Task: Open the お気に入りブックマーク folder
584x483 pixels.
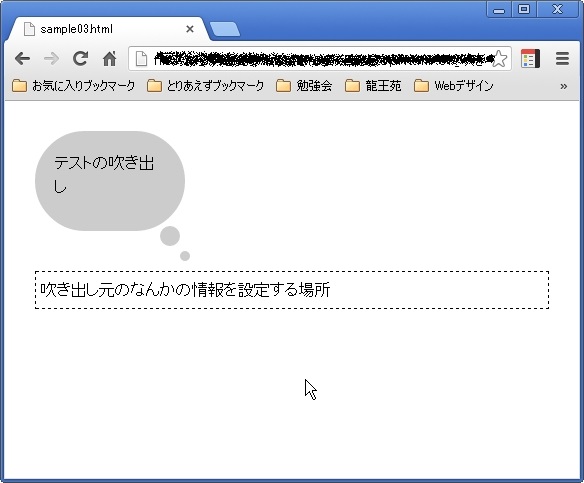Action: click(x=73, y=86)
